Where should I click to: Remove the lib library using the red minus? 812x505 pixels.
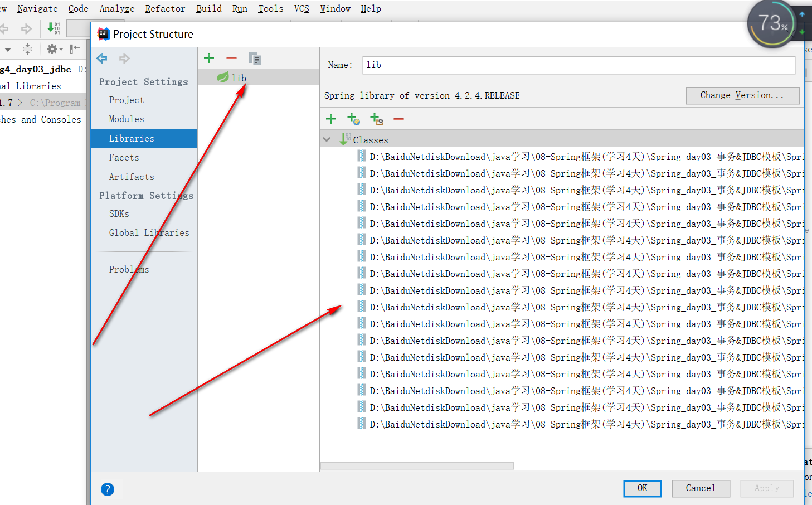(231, 57)
